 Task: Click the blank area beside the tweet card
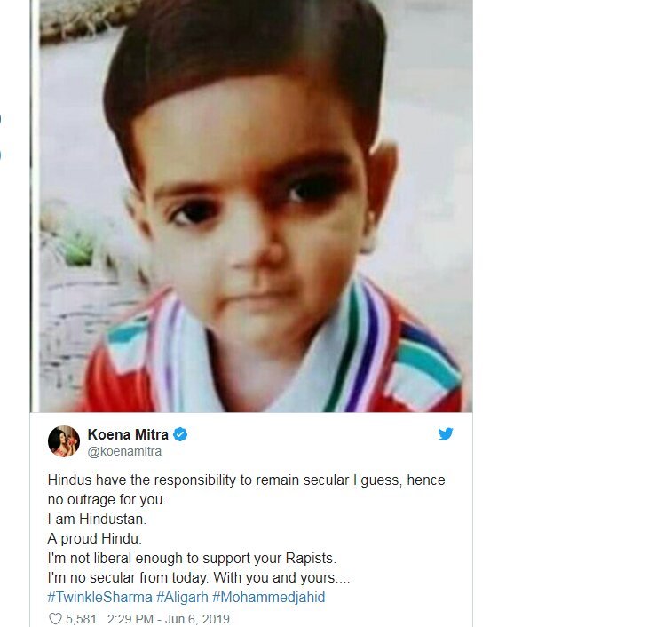[x=573, y=313]
